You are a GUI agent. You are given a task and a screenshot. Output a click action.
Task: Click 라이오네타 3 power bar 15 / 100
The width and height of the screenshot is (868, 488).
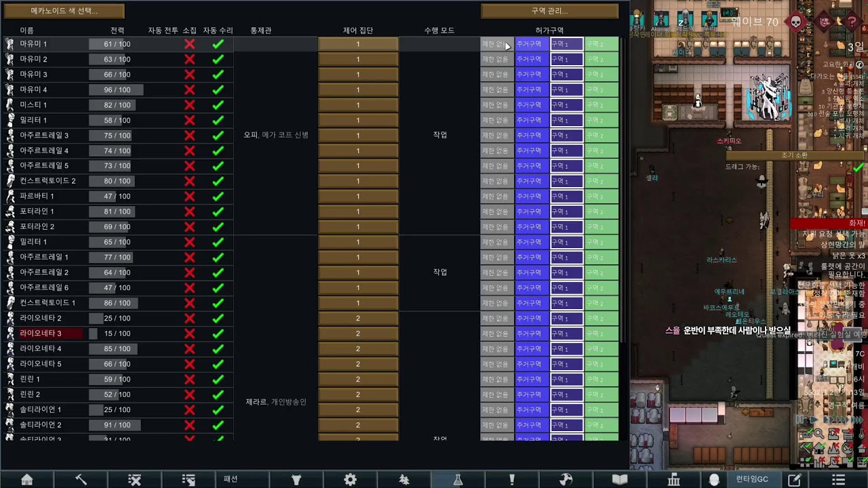click(117, 333)
